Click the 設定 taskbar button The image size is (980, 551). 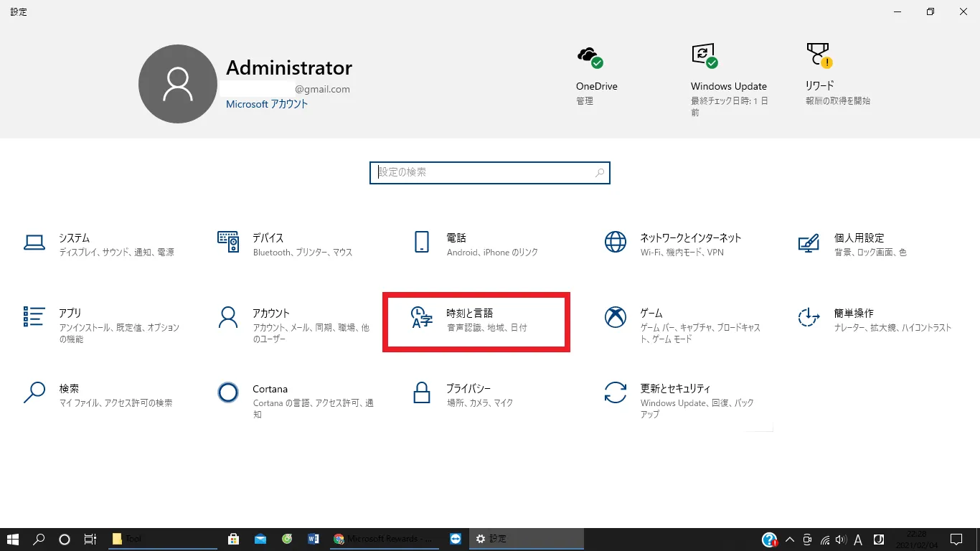tap(527, 540)
